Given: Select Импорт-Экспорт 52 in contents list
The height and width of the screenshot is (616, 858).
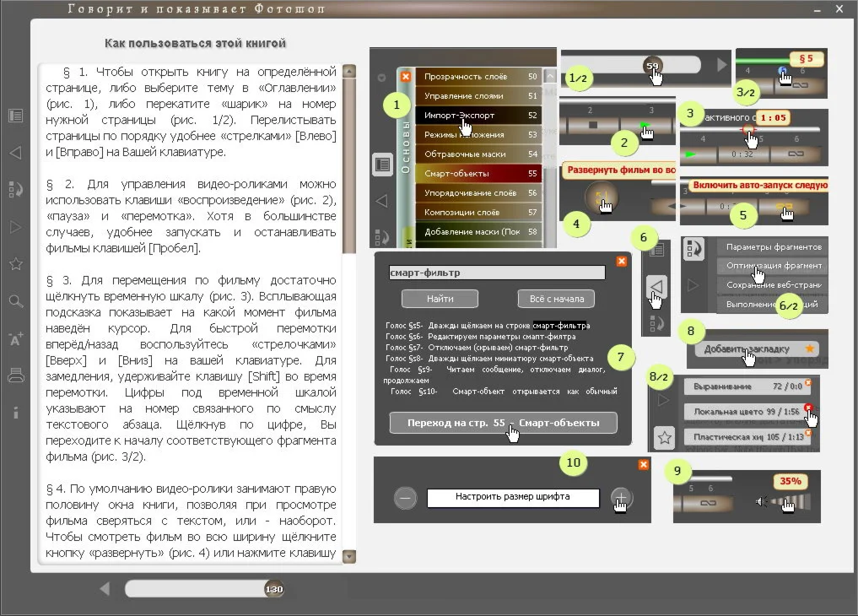Looking at the screenshot, I should (479, 115).
